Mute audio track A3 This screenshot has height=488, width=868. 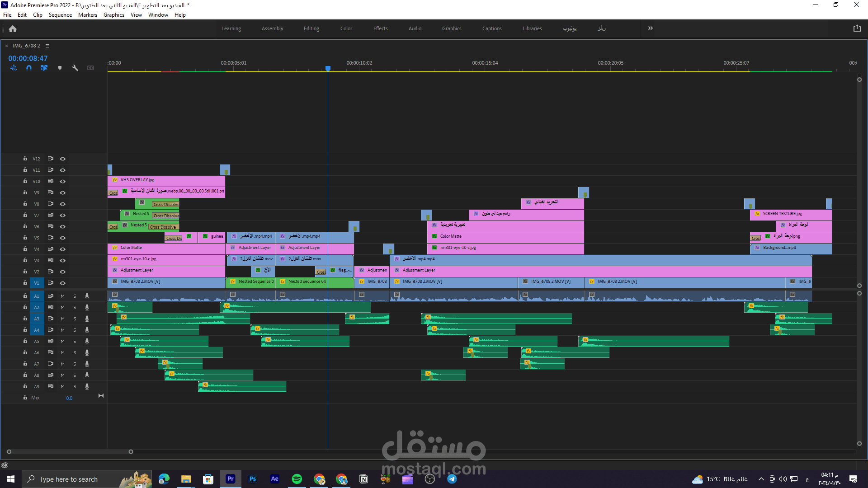pyautogui.click(x=62, y=319)
